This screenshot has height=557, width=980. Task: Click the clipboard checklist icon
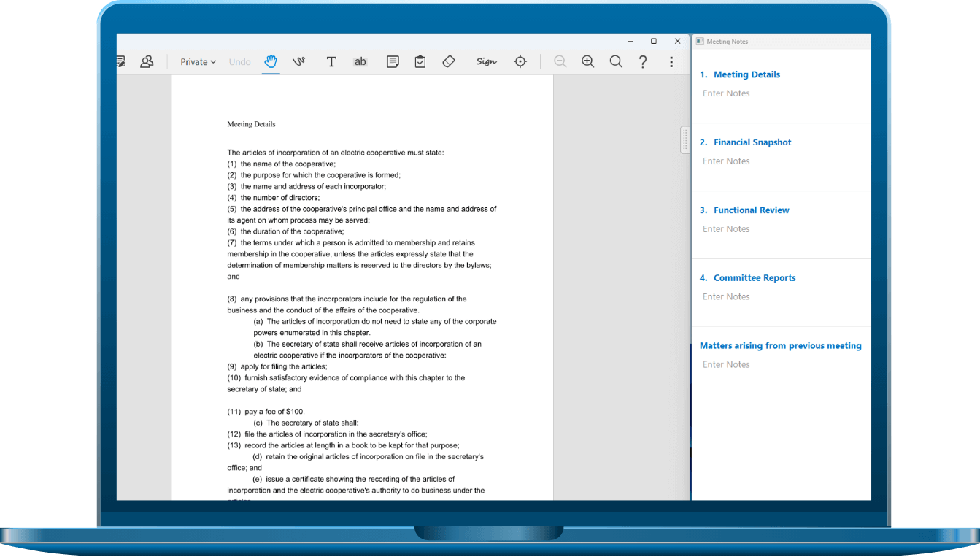pos(420,62)
